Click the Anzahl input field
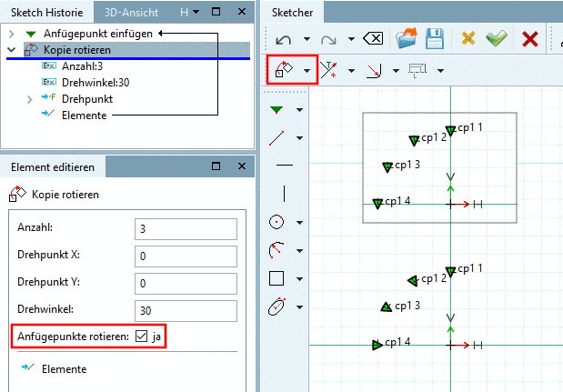This screenshot has height=392, width=563. pyautogui.click(x=186, y=229)
